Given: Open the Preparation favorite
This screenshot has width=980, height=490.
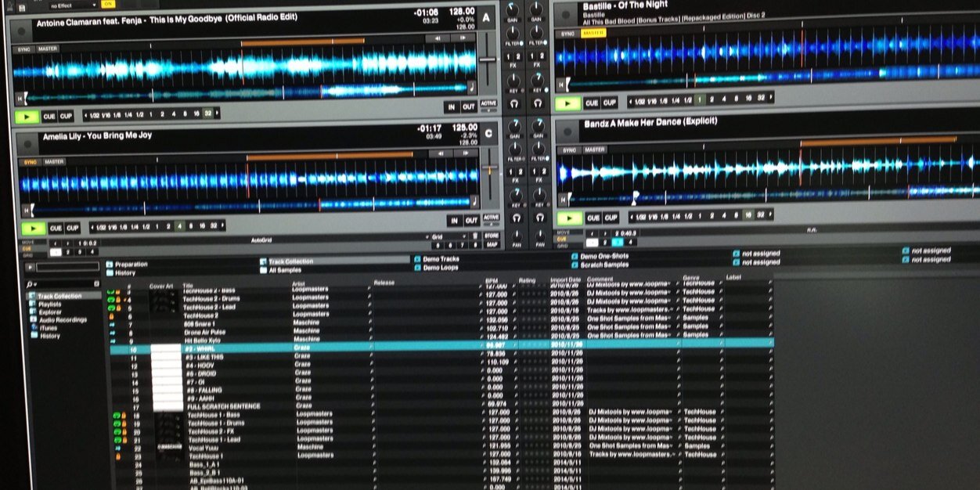Looking at the screenshot, I should point(126,265).
